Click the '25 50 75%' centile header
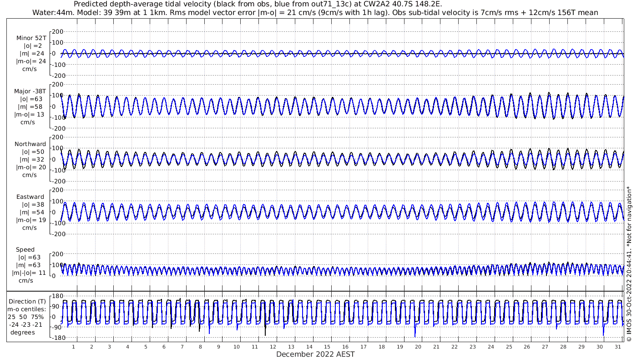The width and height of the screenshot is (637, 364). (25, 317)
